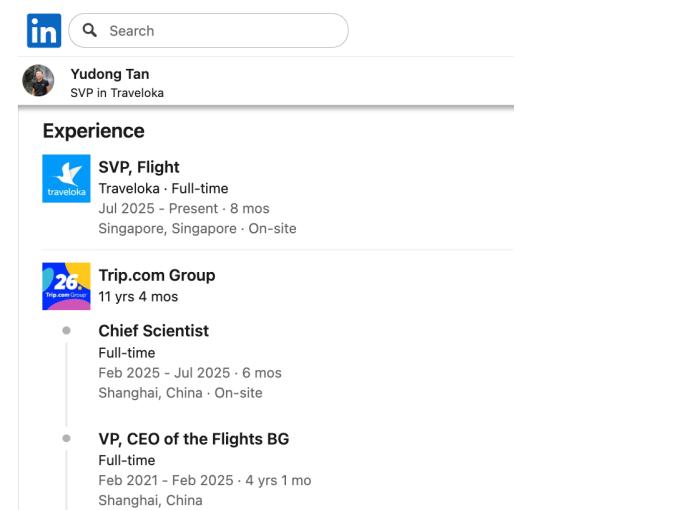
Task: Select VP, CEO of the Flights BG
Action: tap(193, 439)
